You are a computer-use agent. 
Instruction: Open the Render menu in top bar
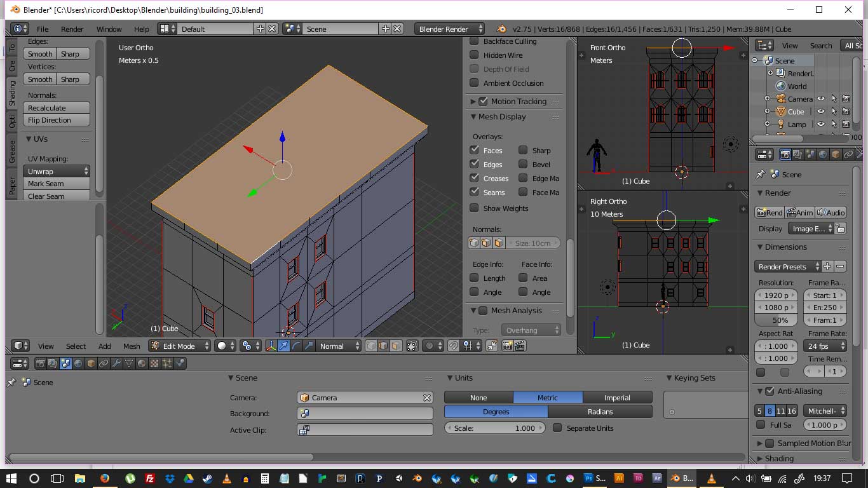pyautogui.click(x=72, y=29)
